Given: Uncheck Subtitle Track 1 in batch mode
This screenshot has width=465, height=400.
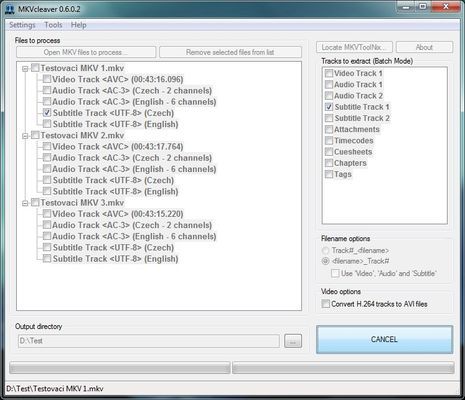Looking at the screenshot, I should [329, 107].
